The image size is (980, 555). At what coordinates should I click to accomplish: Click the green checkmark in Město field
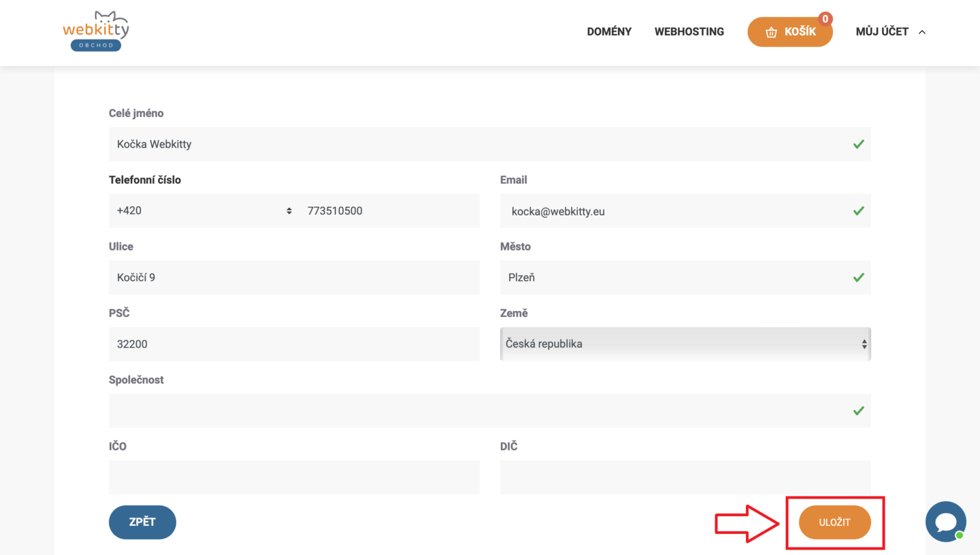pos(859,277)
